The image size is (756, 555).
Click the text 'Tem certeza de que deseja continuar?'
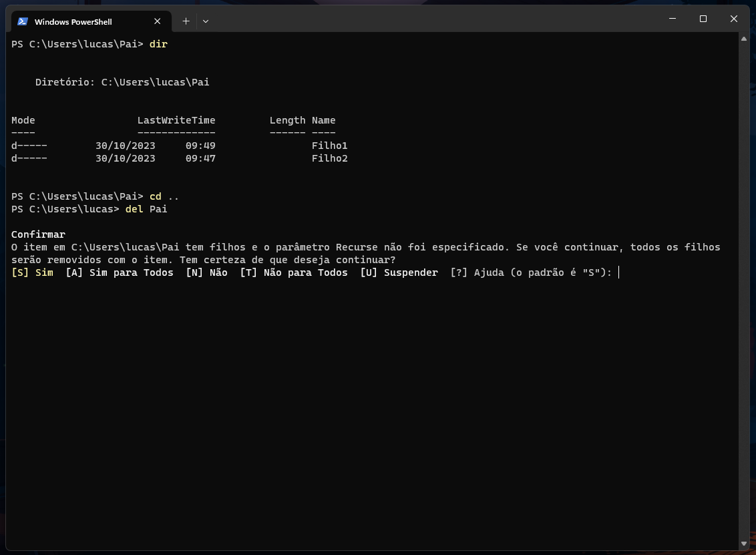(288, 260)
